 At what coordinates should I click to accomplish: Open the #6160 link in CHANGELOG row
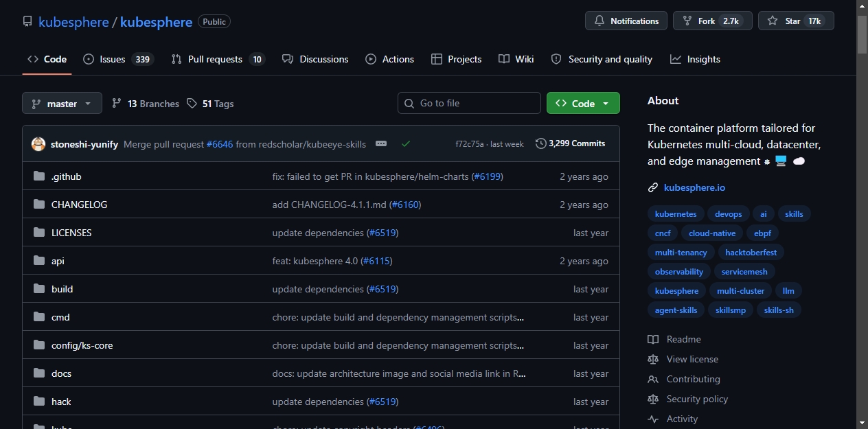pos(405,205)
